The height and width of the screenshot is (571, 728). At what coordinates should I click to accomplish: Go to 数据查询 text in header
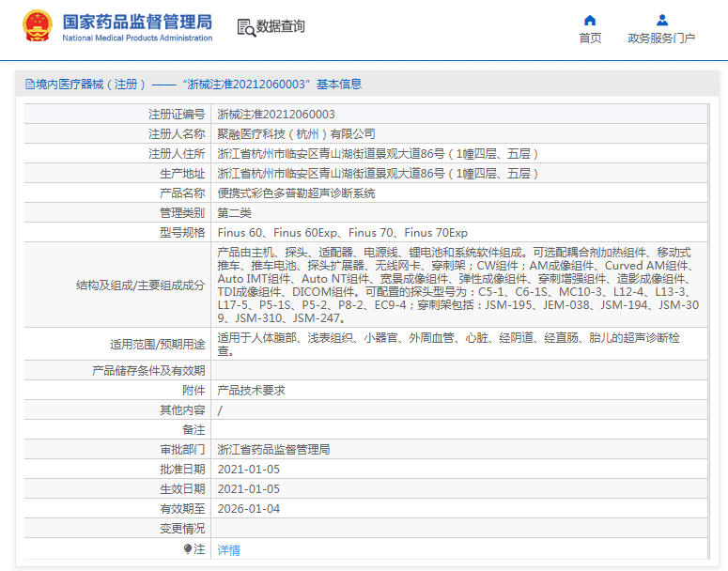point(281,27)
